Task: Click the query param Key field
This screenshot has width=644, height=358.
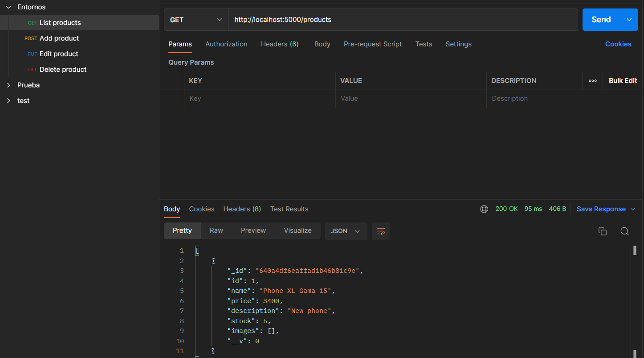Action: (x=260, y=99)
